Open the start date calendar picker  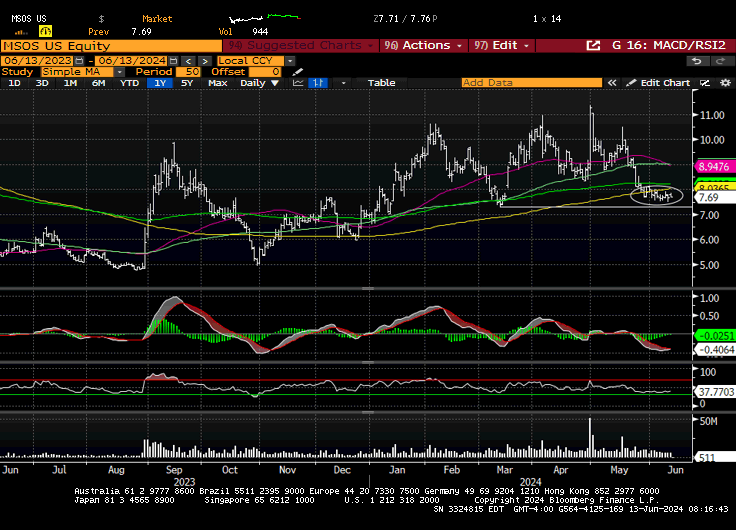click(x=79, y=61)
